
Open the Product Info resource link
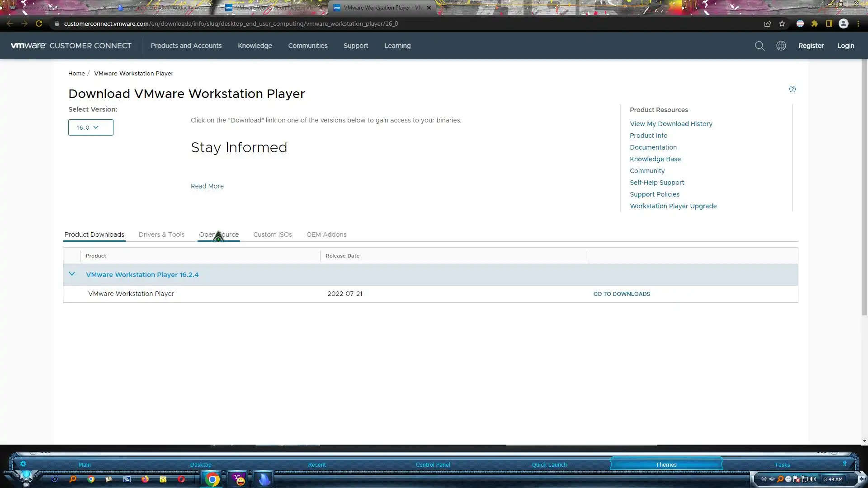coord(648,136)
